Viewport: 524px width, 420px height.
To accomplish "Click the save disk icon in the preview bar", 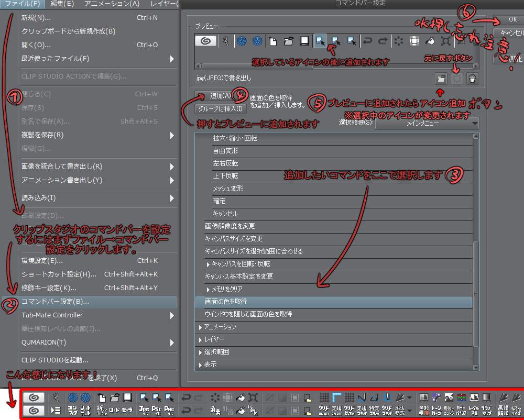I will coord(304,41).
